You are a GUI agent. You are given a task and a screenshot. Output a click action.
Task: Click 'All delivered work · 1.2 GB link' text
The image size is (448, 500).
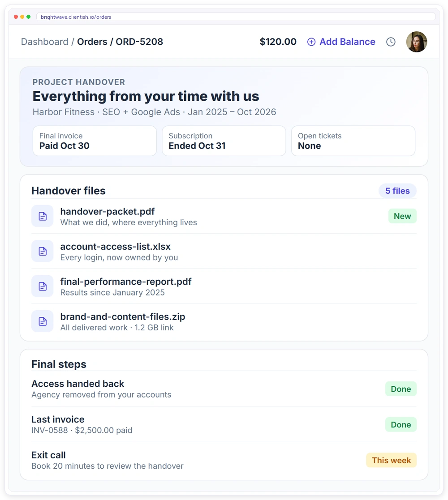pos(117,328)
